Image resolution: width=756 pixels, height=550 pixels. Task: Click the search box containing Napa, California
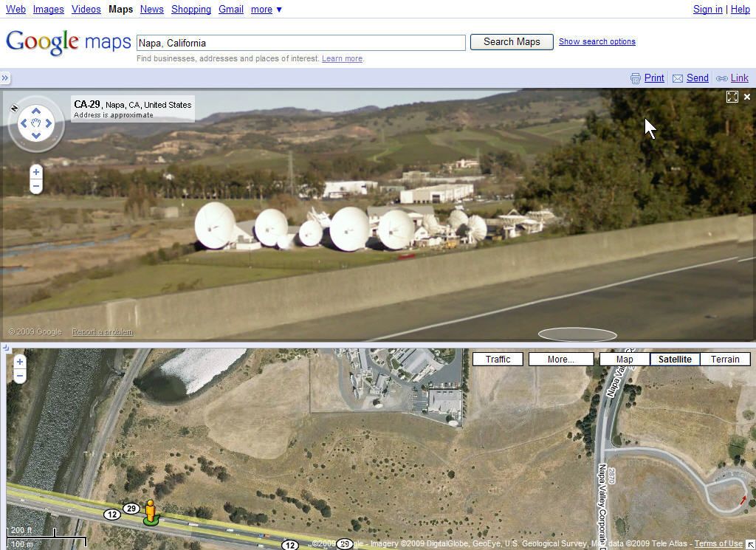click(x=301, y=43)
